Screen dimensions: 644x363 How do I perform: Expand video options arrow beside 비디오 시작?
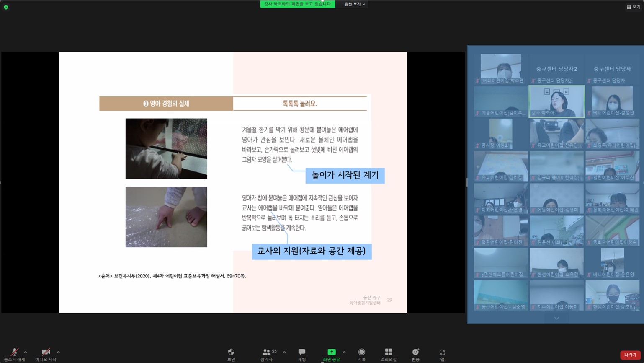click(x=58, y=352)
